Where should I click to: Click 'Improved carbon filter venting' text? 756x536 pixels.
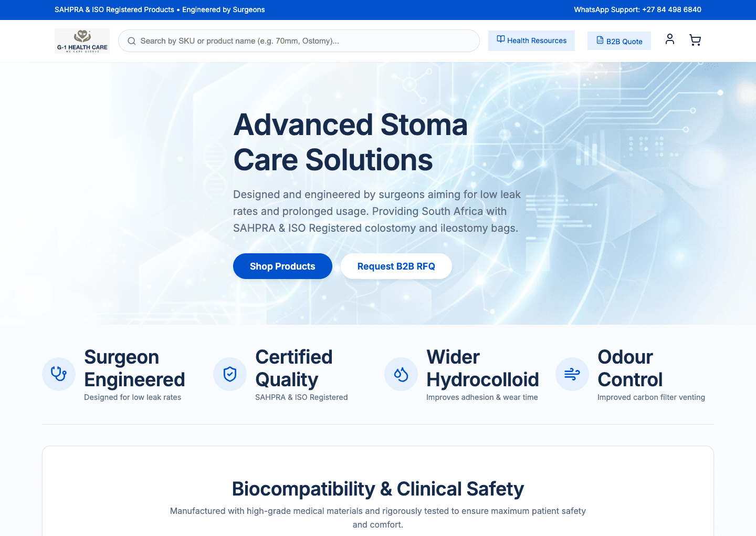point(651,397)
